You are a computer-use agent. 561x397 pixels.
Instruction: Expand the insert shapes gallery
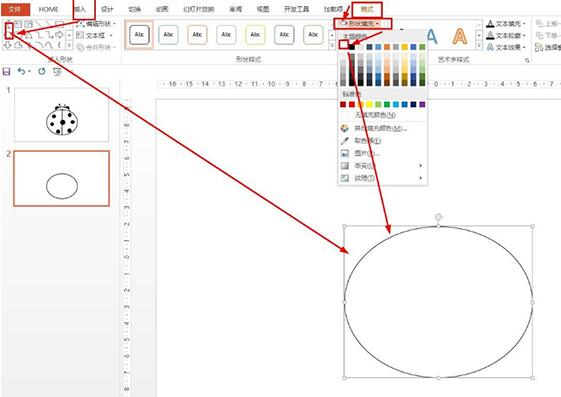(69, 46)
